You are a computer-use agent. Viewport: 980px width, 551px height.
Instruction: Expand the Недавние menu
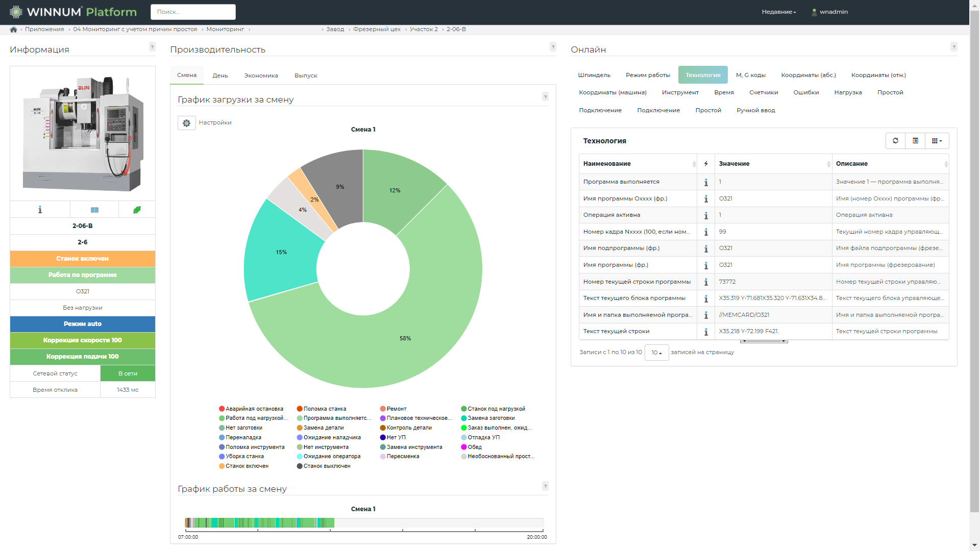tap(778, 12)
